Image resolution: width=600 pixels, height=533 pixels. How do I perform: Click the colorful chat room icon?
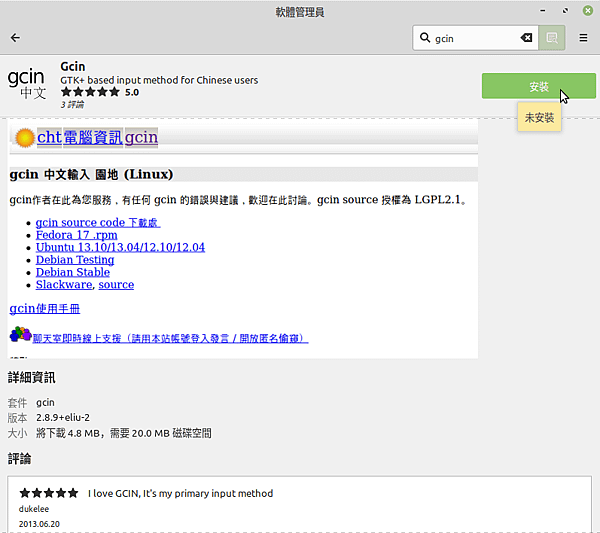(x=20, y=334)
